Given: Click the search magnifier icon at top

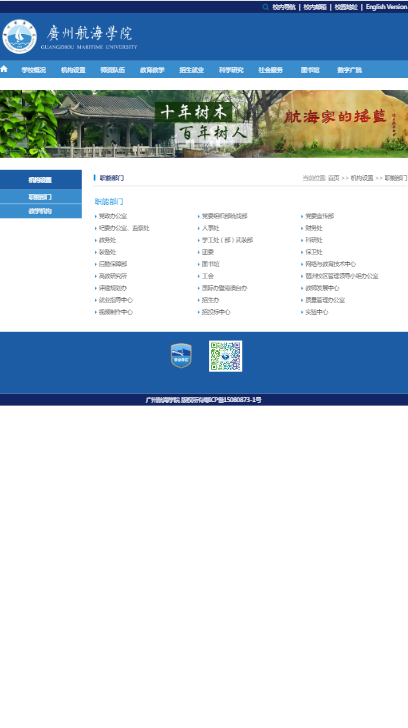Looking at the screenshot, I should click(266, 7).
